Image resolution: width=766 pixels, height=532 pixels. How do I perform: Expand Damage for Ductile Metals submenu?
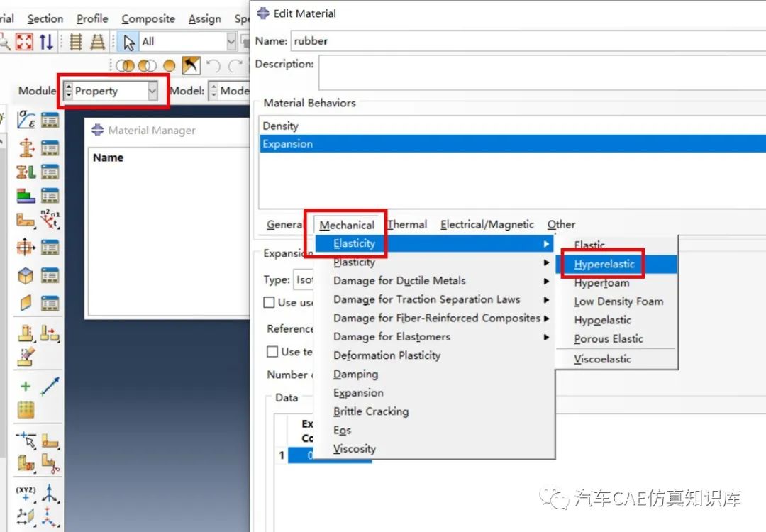[x=434, y=281]
